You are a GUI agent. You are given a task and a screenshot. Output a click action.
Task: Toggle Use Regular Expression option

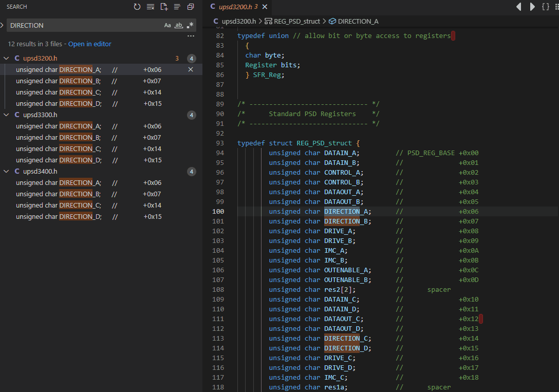190,25
